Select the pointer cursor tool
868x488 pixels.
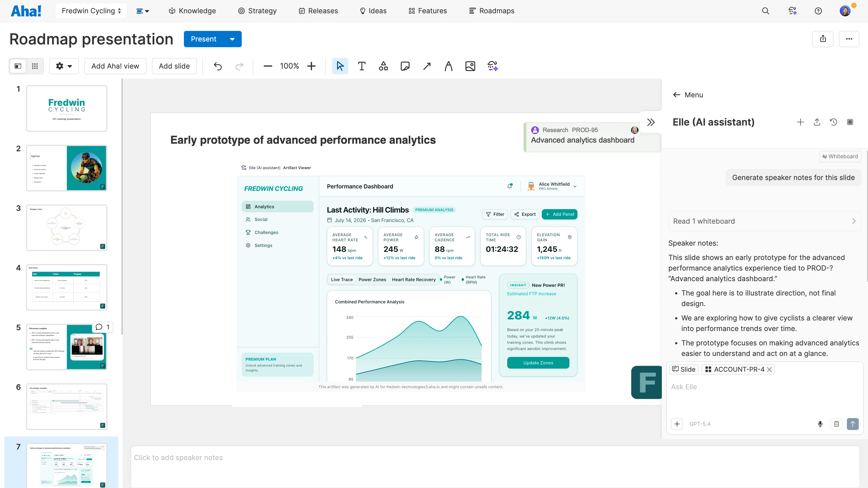pos(340,66)
